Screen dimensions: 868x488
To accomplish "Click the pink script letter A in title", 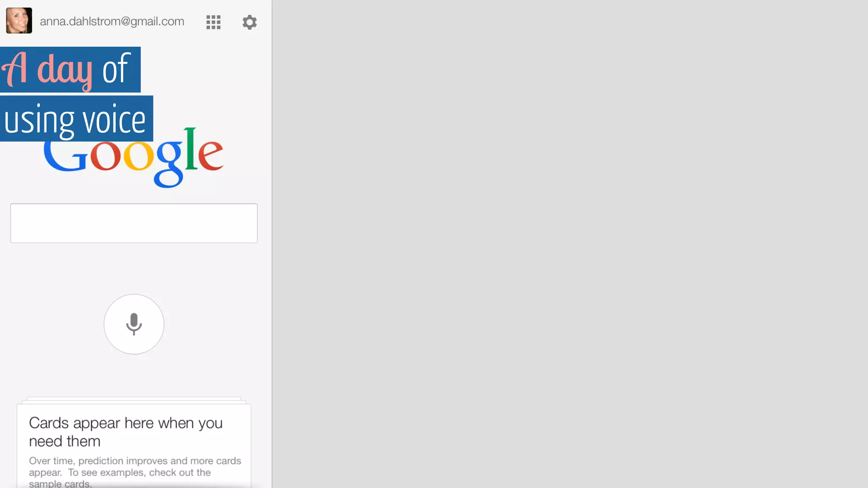I will tap(14, 69).
